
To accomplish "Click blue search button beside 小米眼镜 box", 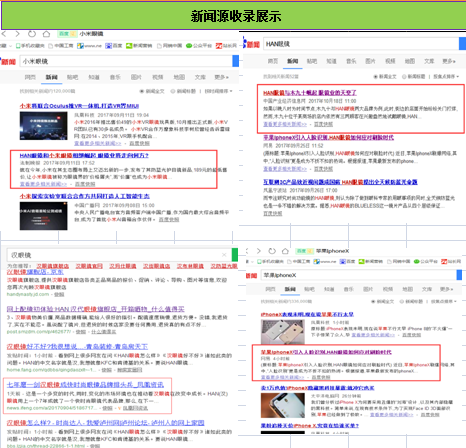I will [x=236, y=61].
